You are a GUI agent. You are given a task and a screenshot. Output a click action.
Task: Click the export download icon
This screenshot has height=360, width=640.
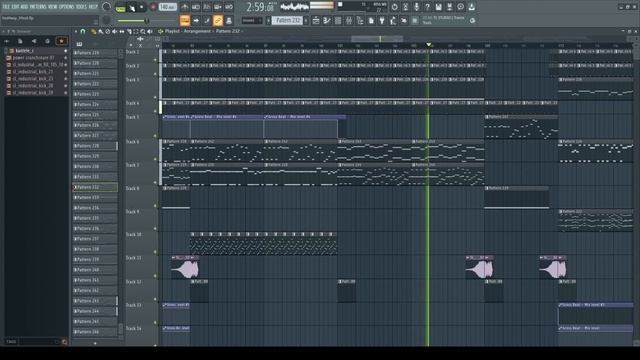pos(471,7)
